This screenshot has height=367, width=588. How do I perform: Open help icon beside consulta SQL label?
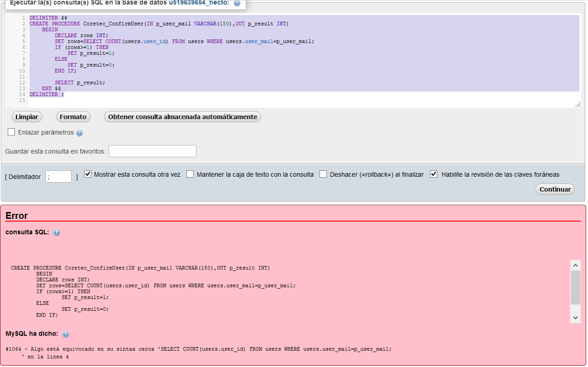click(x=57, y=233)
